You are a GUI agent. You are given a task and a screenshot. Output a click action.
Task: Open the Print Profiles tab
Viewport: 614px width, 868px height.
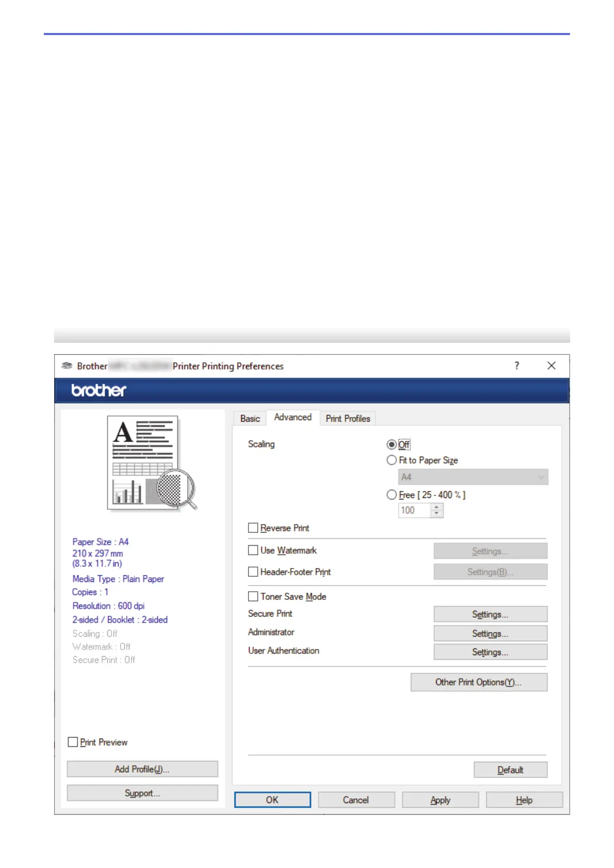tap(347, 419)
